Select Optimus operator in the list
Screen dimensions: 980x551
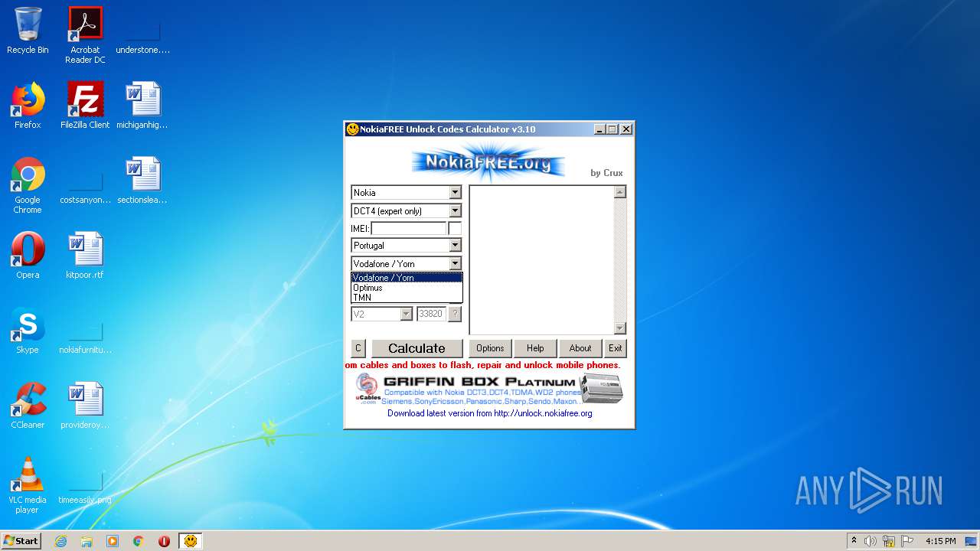click(x=407, y=288)
